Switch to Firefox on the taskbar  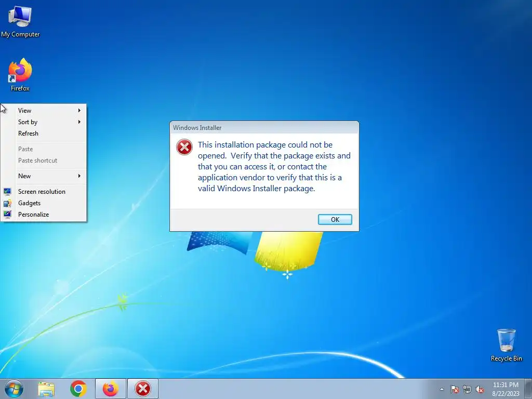(x=111, y=389)
